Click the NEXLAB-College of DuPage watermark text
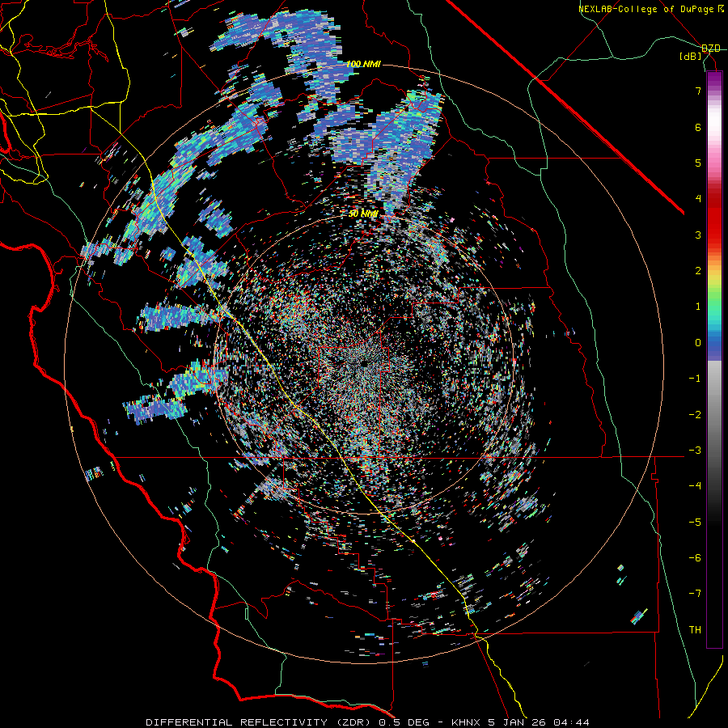This screenshot has width=728, height=728. pos(645,9)
